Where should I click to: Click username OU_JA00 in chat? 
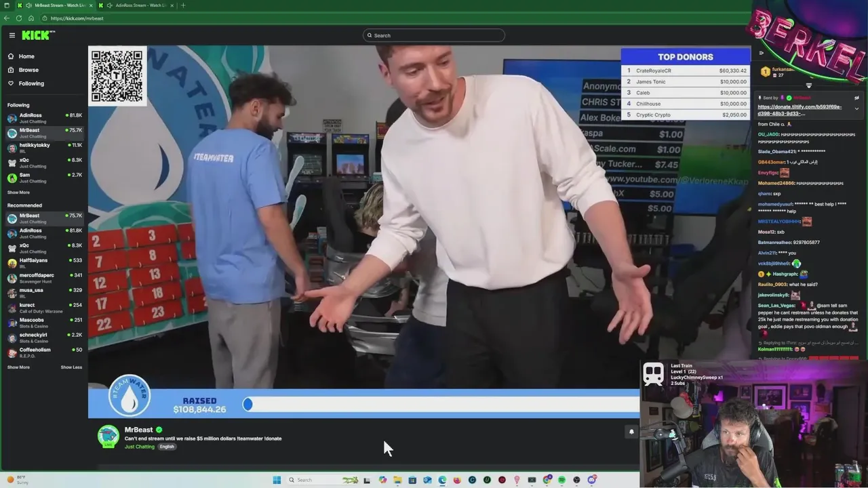coord(768,134)
